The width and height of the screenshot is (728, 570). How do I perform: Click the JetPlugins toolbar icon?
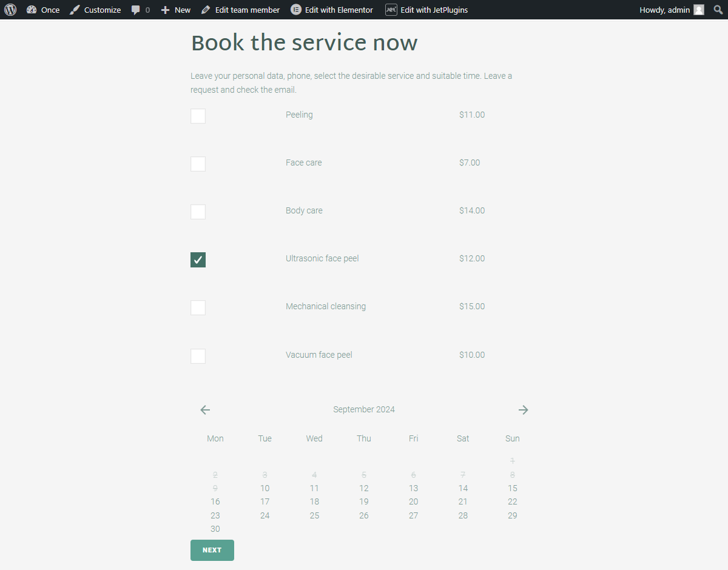coord(391,10)
